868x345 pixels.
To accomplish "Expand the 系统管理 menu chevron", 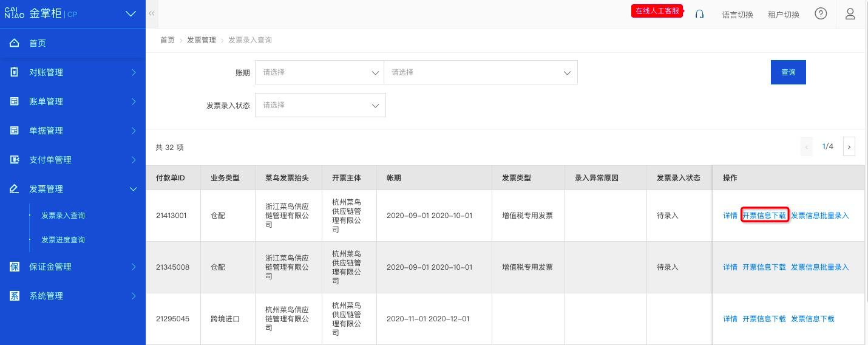I will [134, 296].
